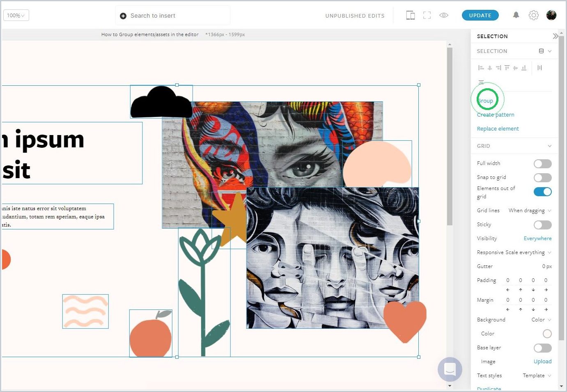Align selected elements to the left edge
The image size is (567, 392).
[481, 68]
